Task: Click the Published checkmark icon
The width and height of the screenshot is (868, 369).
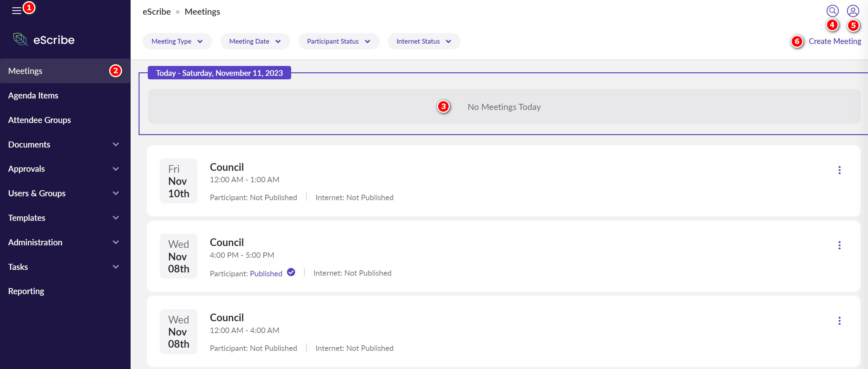Action: 291,272
